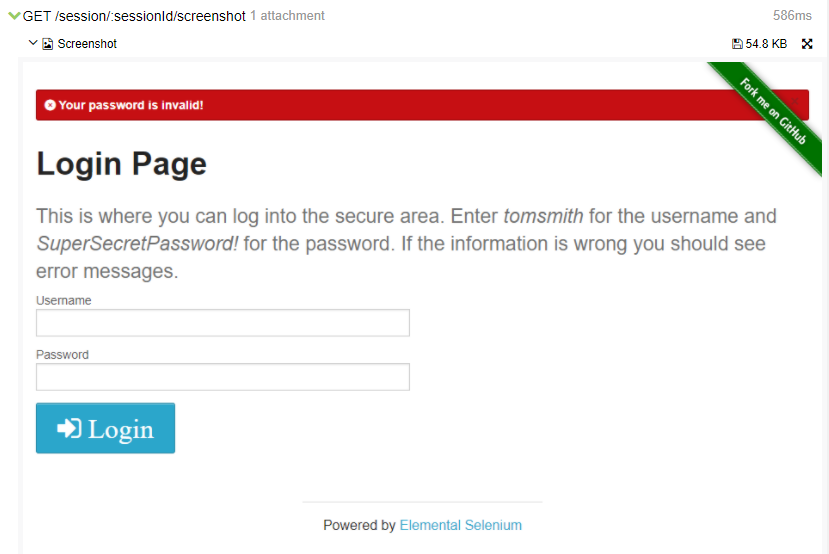Image resolution: width=829 pixels, height=554 pixels.
Task: Click the italic SuperSecretPassword! text
Action: [x=137, y=243]
